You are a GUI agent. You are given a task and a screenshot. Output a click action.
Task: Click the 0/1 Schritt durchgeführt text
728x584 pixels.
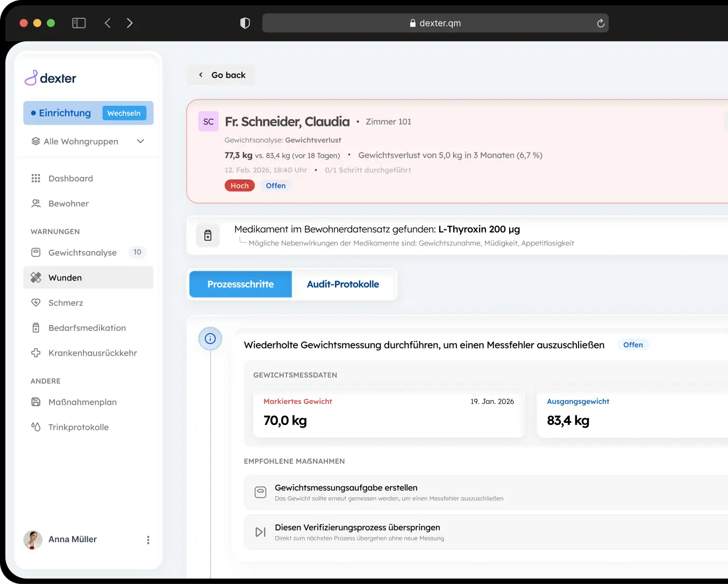point(368,170)
